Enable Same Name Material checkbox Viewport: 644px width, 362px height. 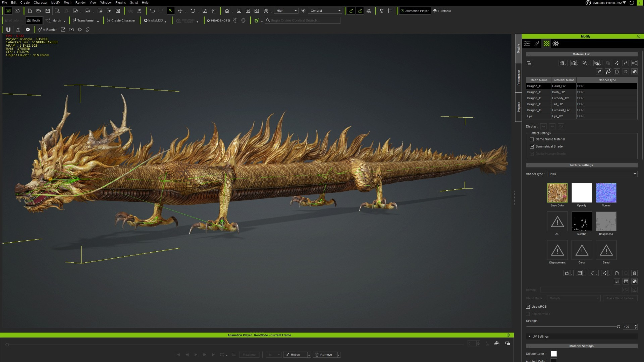click(x=532, y=139)
